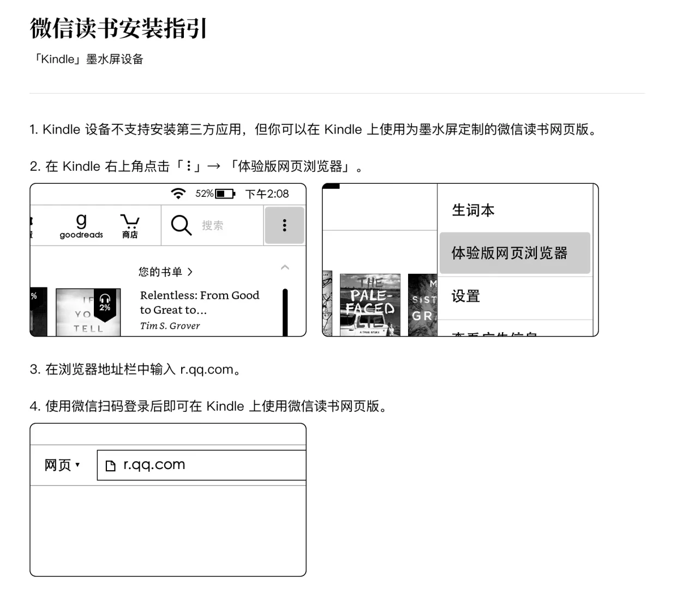
Task: Click the goodreads icon in Kindle toolbar
Action: pyautogui.click(x=81, y=226)
